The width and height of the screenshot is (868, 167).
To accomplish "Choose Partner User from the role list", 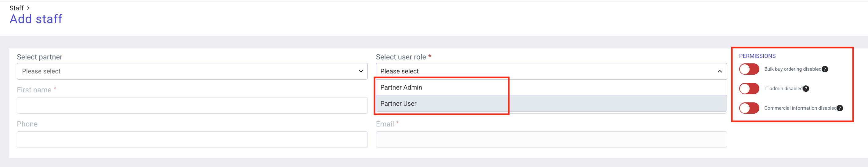I will point(398,104).
